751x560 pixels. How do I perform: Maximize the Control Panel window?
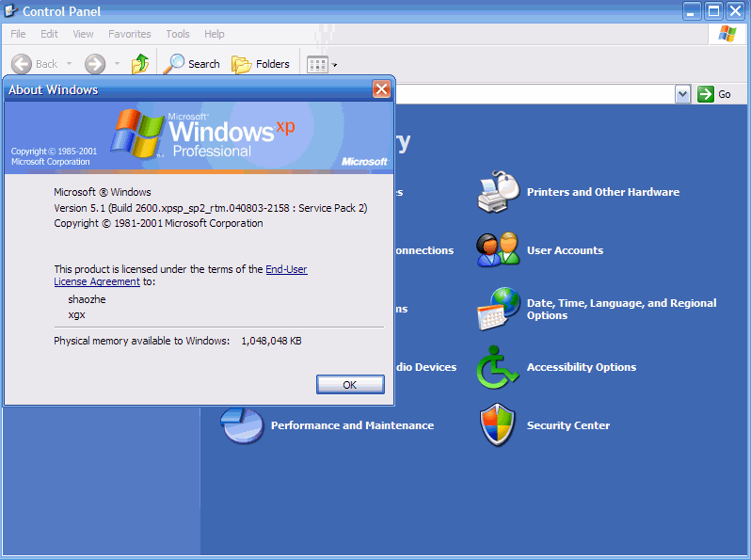[713, 11]
